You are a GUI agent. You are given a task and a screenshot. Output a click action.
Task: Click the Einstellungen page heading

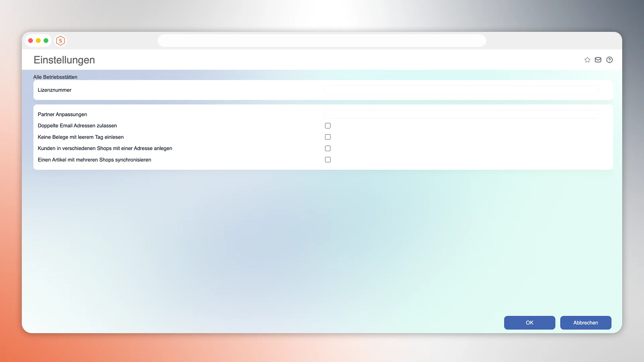pyautogui.click(x=64, y=60)
